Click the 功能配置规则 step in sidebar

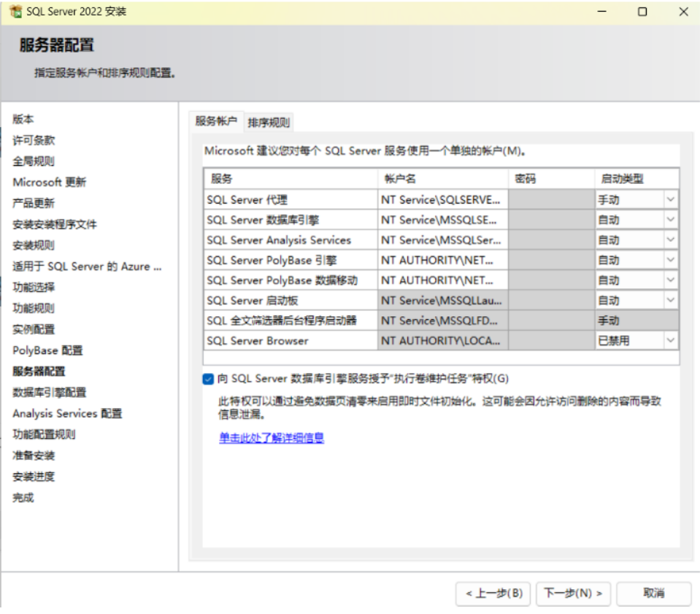click(x=45, y=434)
